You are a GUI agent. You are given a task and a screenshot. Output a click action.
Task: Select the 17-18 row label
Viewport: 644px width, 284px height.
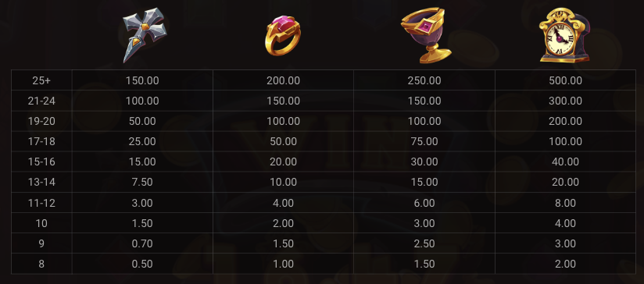point(41,141)
